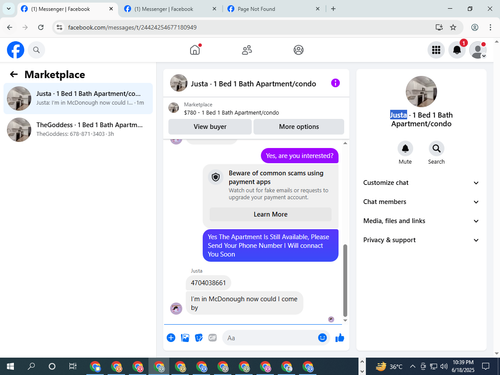Open the emoji picker smiley

tap(322, 338)
